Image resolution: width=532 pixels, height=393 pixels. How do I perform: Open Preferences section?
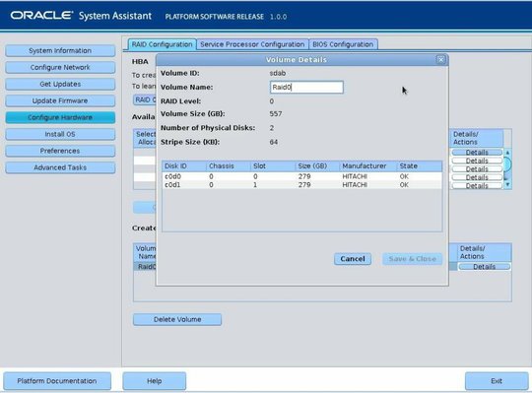pos(60,151)
